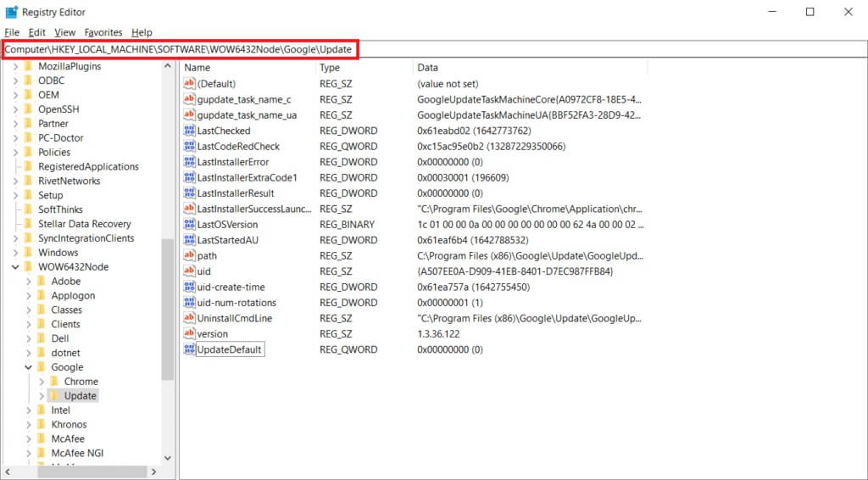Viewport: 868px width, 480px height.
Task: Select the RegisteredApplications key
Action: point(88,167)
